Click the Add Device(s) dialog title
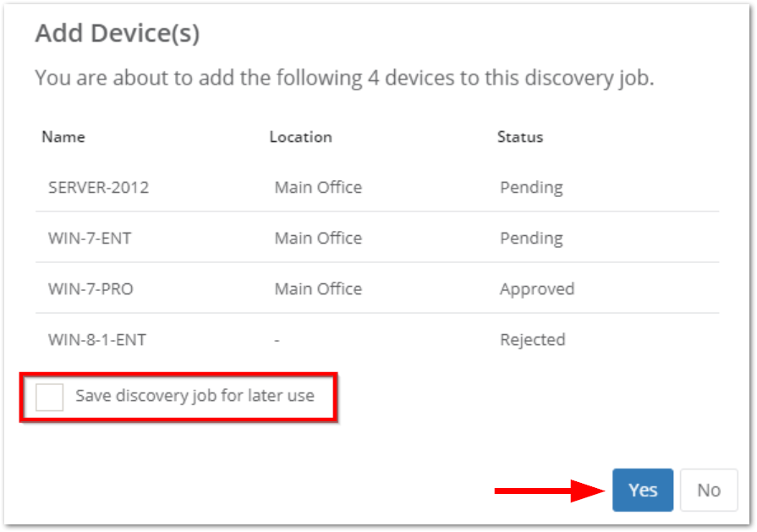This screenshot has height=532, width=757. coord(117,34)
